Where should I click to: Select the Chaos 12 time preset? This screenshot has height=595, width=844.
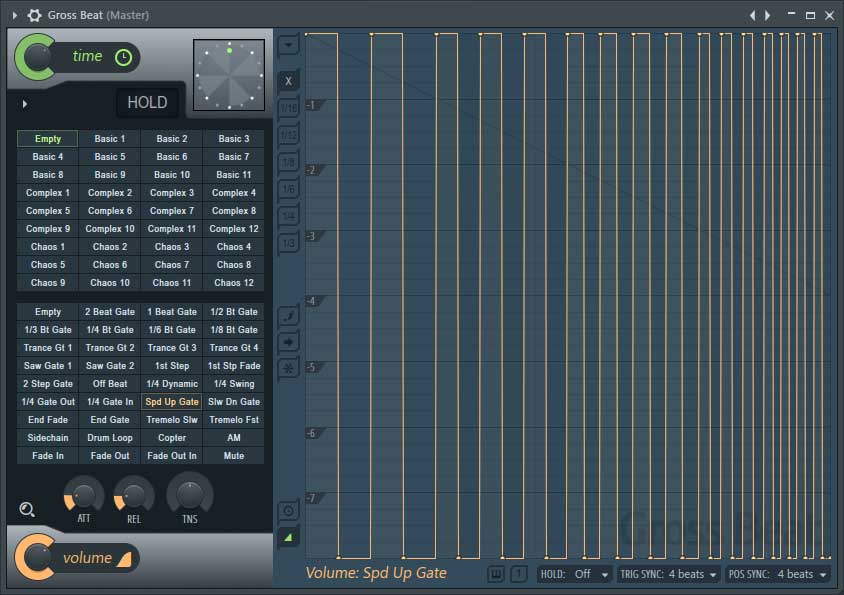pos(233,282)
